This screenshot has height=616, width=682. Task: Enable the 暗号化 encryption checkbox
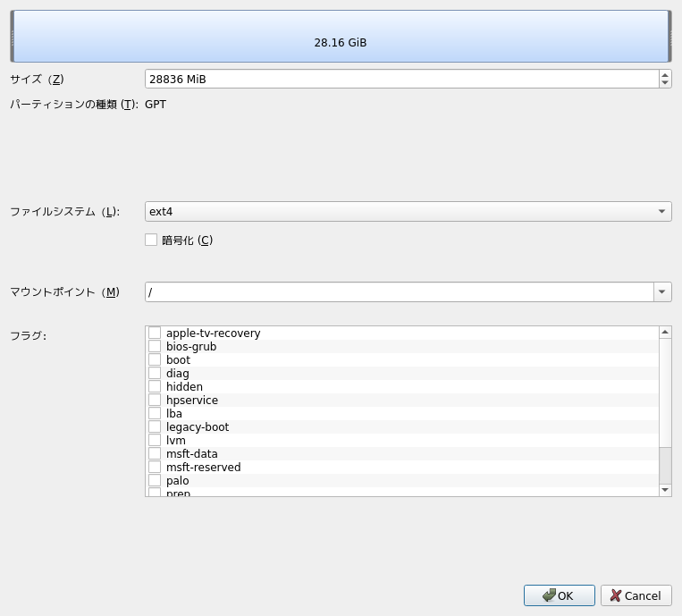pyautogui.click(x=151, y=240)
